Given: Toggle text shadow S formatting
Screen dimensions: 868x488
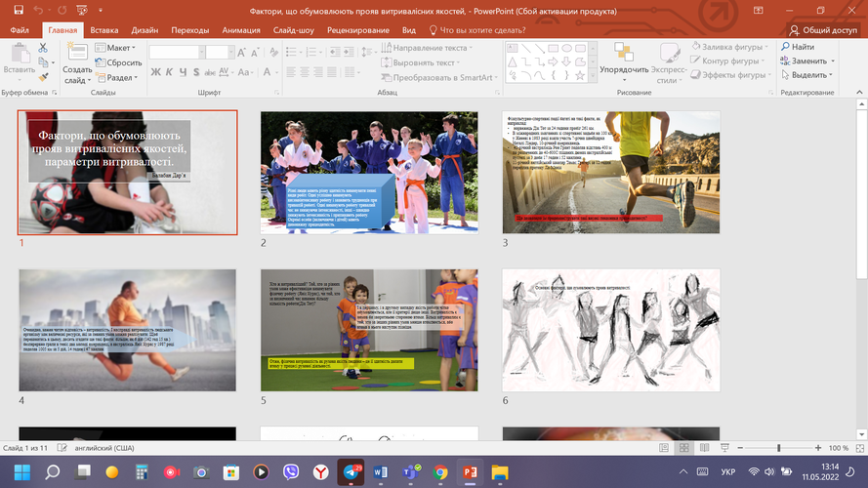Looking at the screenshot, I should point(196,72).
